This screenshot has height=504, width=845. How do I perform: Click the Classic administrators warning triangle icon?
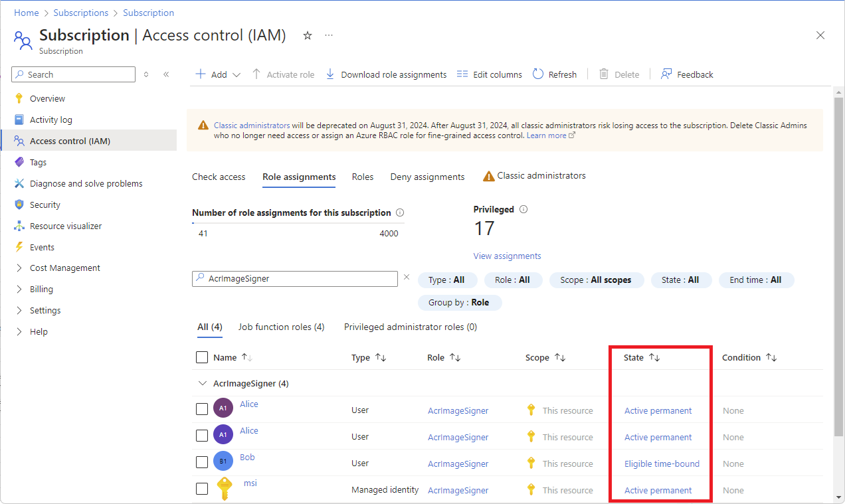(x=489, y=176)
